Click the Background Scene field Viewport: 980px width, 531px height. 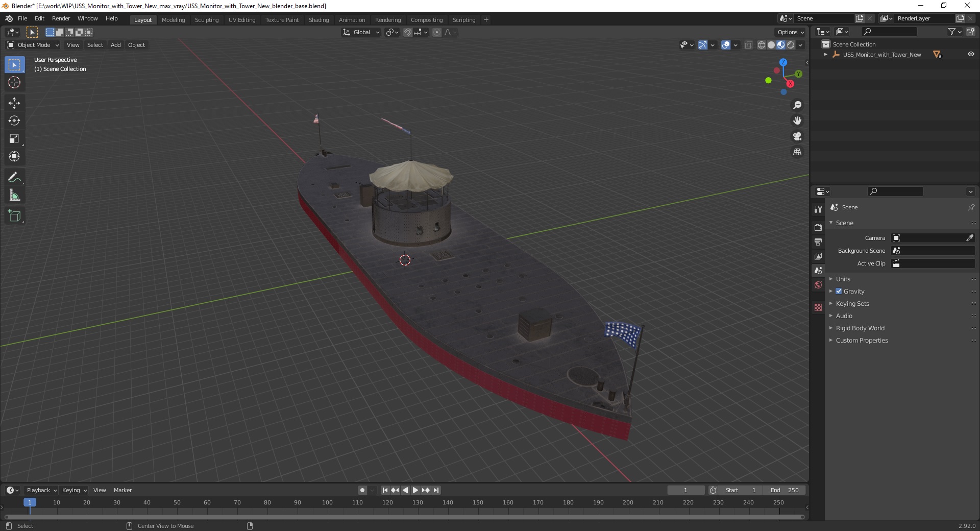pos(933,251)
